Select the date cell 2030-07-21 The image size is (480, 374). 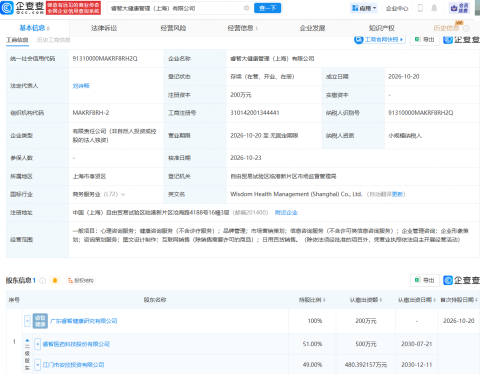point(417,344)
